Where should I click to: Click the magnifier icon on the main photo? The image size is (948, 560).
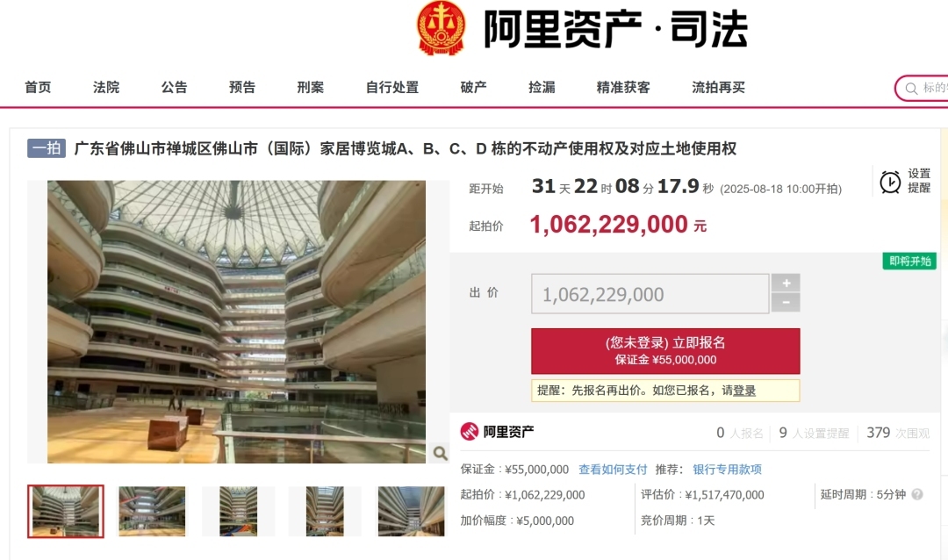pyautogui.click(x=440, y=453)
